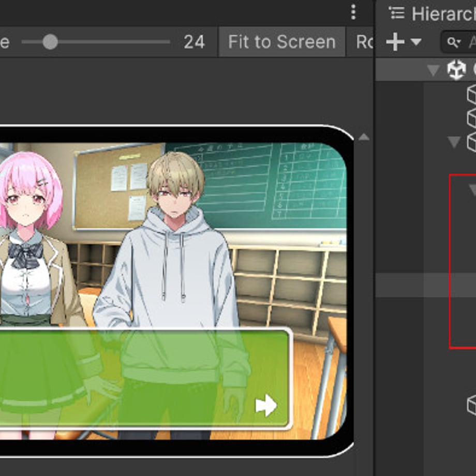Click the white next arrow in dialogue box
Image resolution: width=476 pixels, height=476 pixels.
(266, 405)
